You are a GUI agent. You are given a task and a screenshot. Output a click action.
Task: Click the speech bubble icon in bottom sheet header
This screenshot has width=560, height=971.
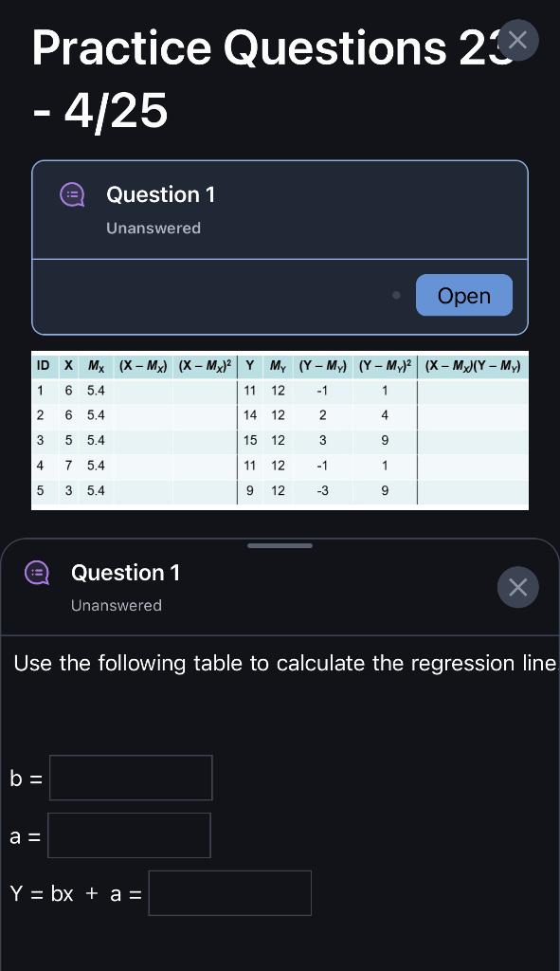coord(37,573)
